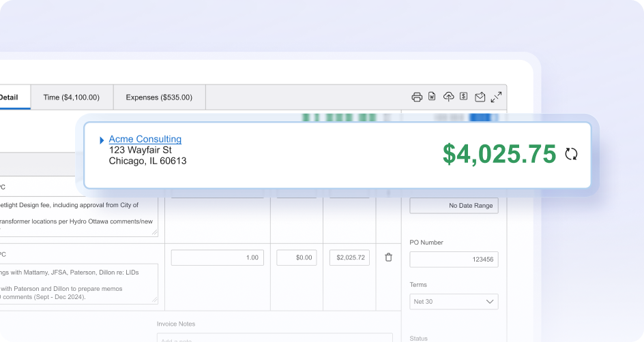The image size is (644, 342).
Task: Select the amount field showing $2,025.72
Action: (x=349, y=258)
